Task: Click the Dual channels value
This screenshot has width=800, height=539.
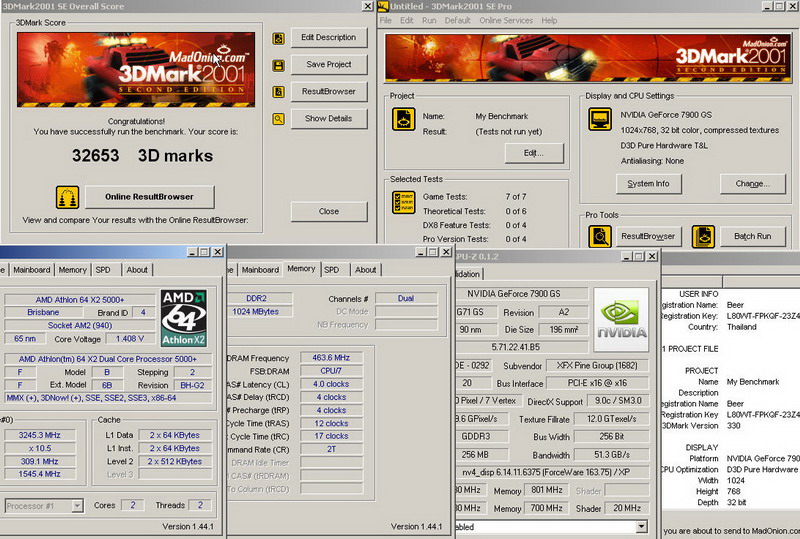Action: click(x=406, y=299)
